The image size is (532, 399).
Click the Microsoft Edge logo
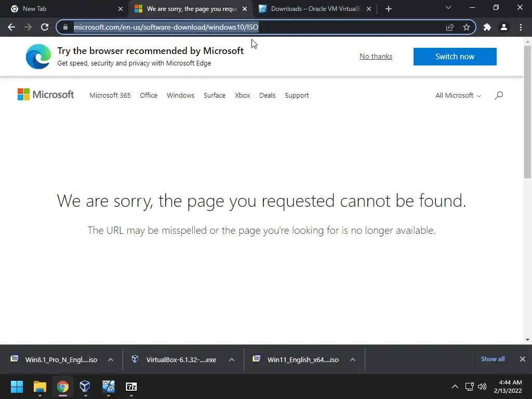(x=38, y=57)
